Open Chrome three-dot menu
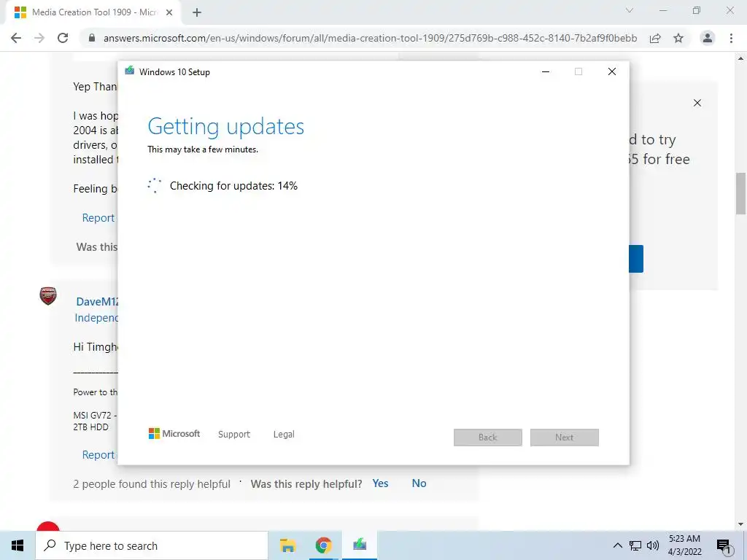Viewport: 747px width, 560px height. tap(731, 38)
